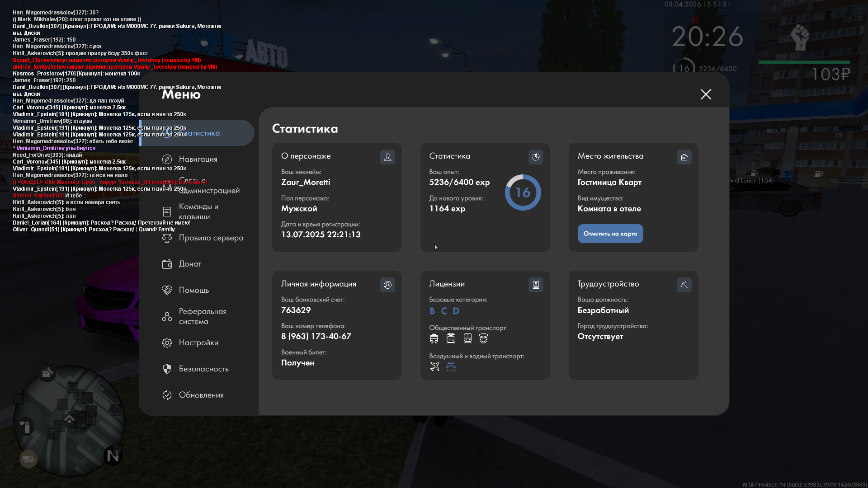This screenshot has width=868, height=488.
Task: Click the hammer icon in Трудоустройство card
Action: pos(684,285)
